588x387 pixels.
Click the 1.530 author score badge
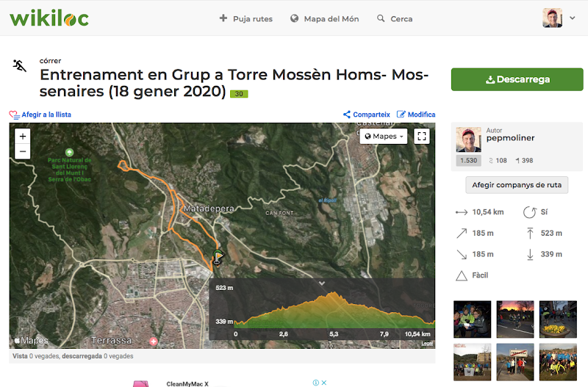(468, 161)
